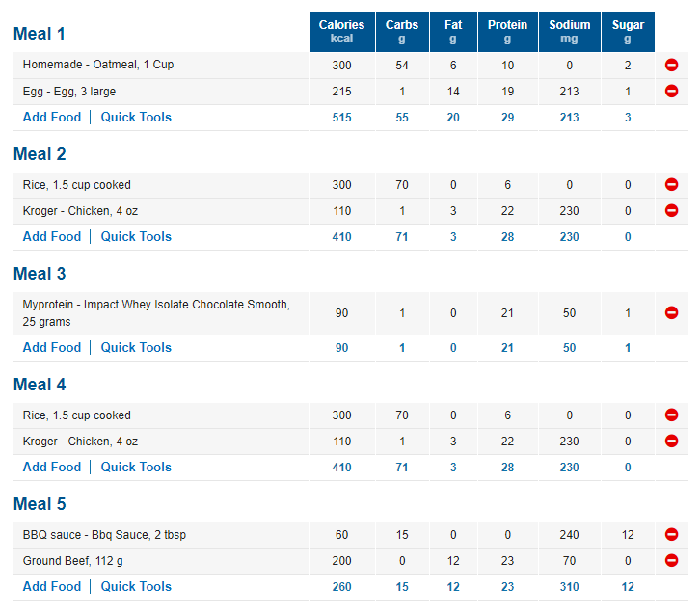Add Food to Meal 3
Screen dimensions: 700x616
(52, 347)
